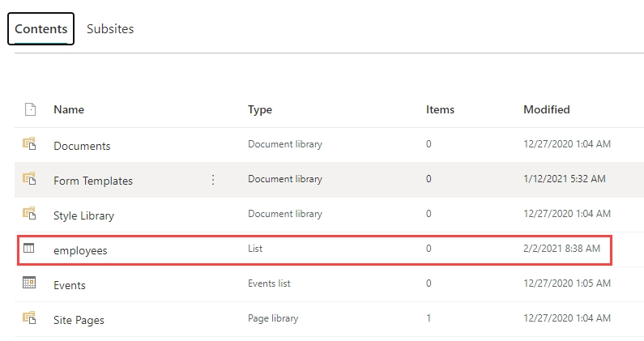This screenshot has height=341, width=644.
Task: Click modified date 1/12/2021 5:32 AM
Action: [565, 179]
